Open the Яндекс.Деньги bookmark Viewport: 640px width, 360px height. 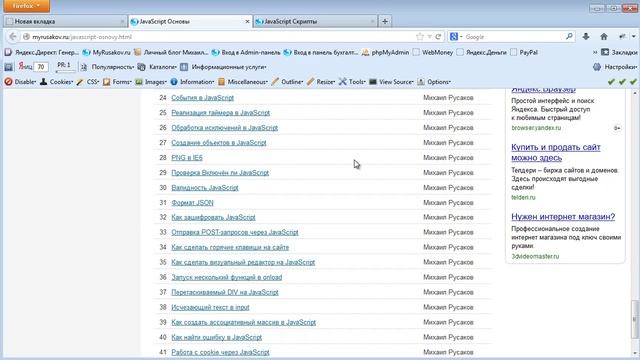[x=482, y=52]
